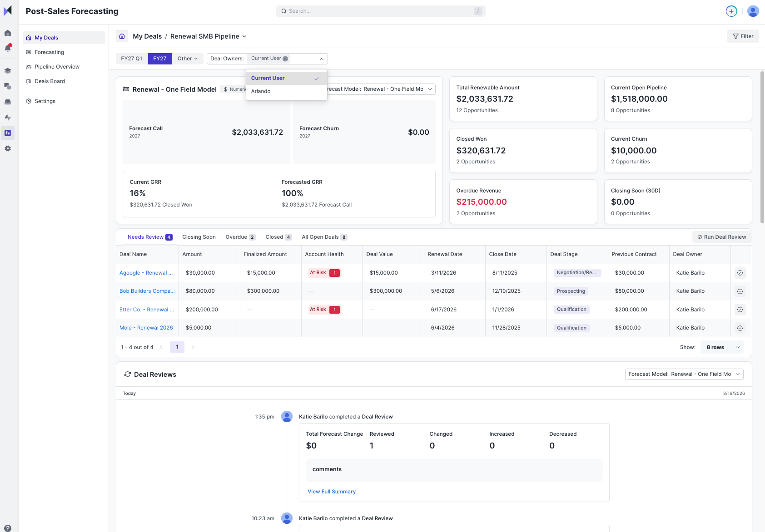The image size is (765, 532).
Task: Click the search input field
Action: click(x=380, y=11)
